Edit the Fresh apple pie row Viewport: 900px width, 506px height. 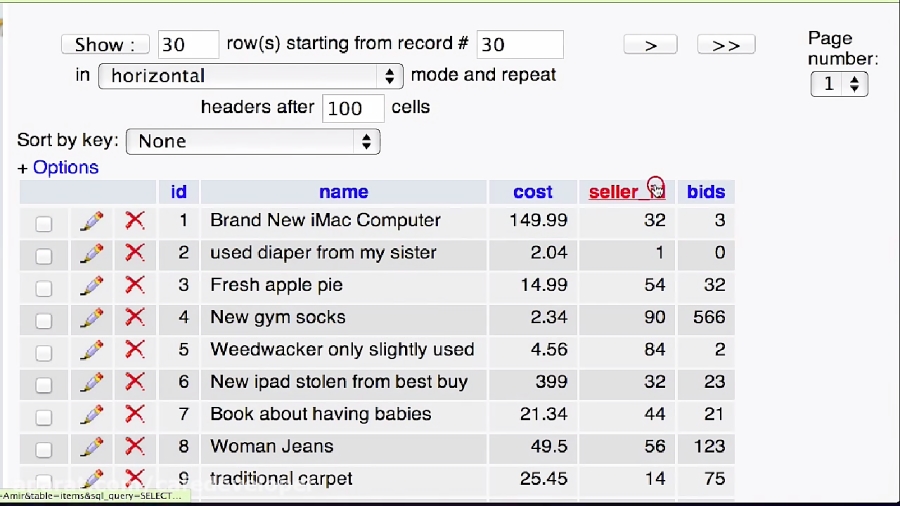[92, 285]
